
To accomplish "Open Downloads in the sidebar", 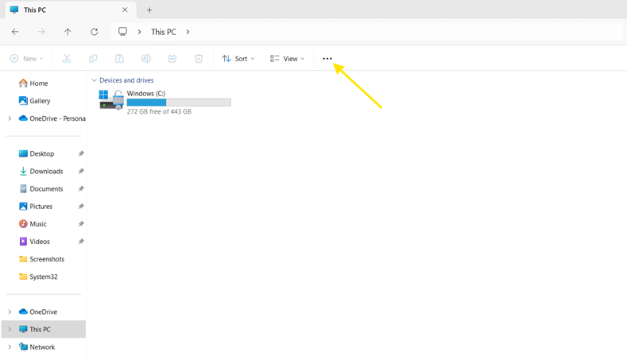I will pos(46,171).
